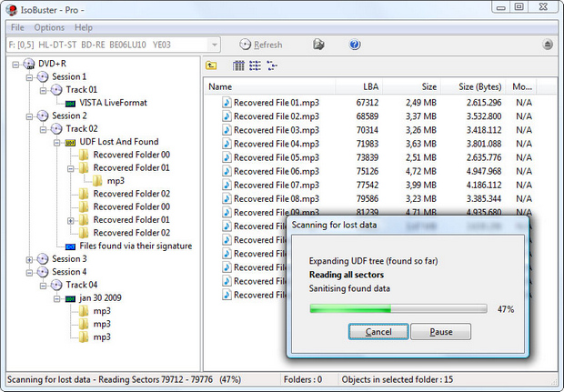This screenshot has height=392, width=564.
Task: Sort by Size (Bytes) column header
Action: [473, 86]
